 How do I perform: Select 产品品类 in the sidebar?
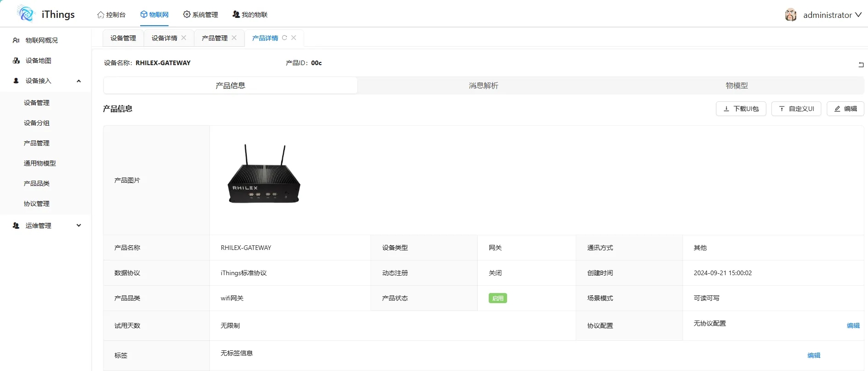point(37,183)
